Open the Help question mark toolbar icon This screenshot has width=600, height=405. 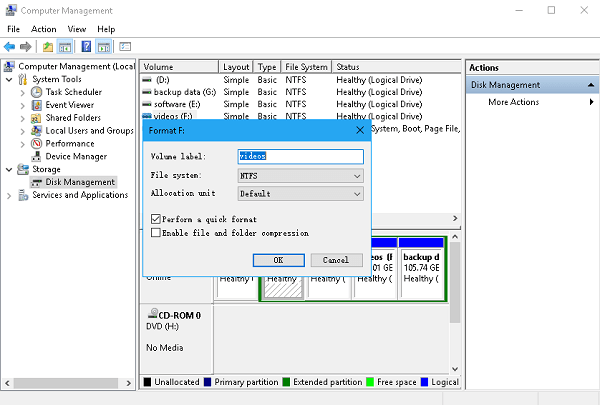(86, 47)
